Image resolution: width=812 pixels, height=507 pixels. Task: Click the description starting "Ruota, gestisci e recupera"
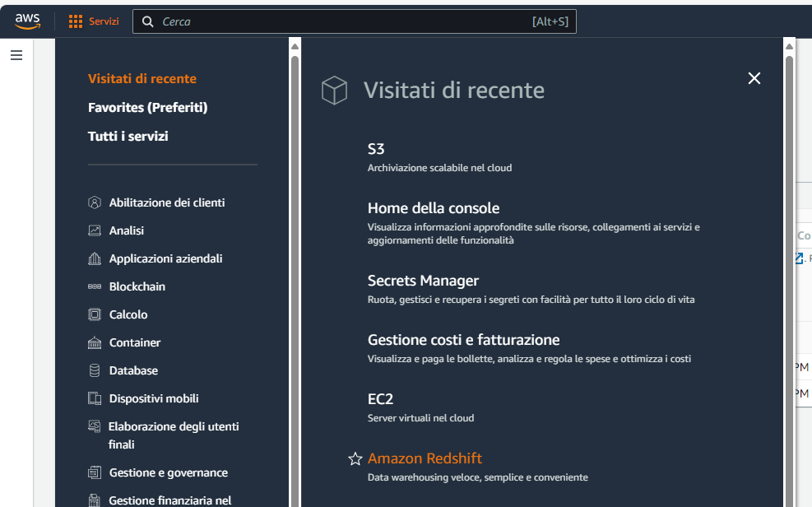(x=531, y=300)
